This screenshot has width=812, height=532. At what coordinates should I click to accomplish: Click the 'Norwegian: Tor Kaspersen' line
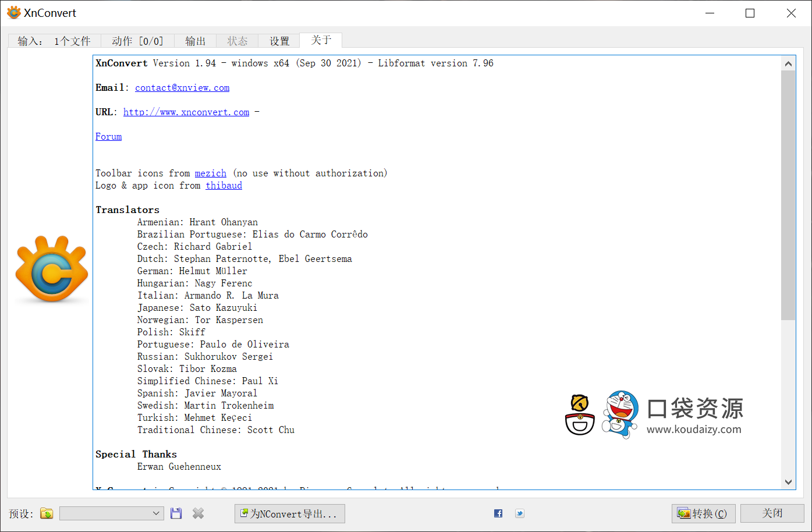pos(200,320)
